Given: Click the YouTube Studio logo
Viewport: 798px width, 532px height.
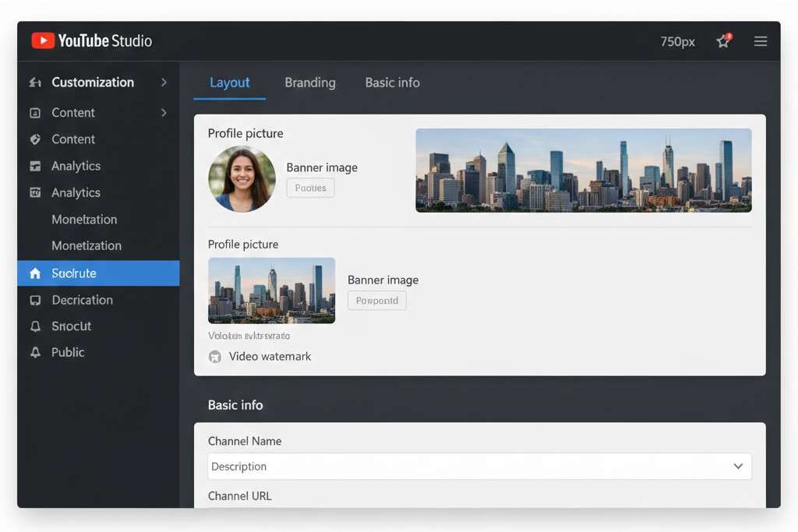Looking at the screenshot, I should point(92,41).
